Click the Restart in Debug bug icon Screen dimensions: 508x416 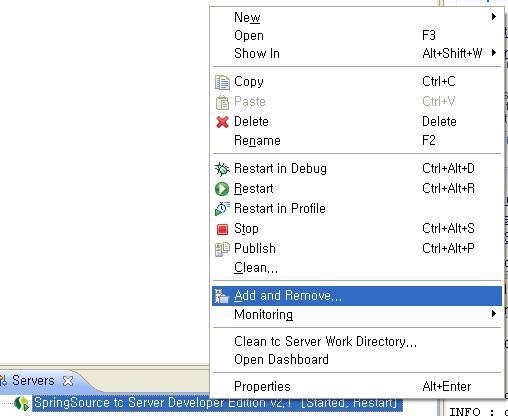(222, 169)
